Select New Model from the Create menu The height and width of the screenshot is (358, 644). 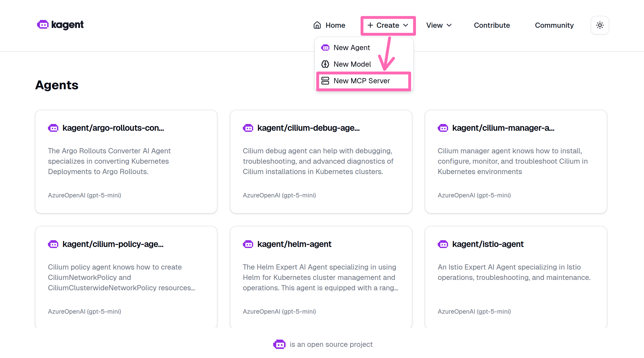pos(352,64)
